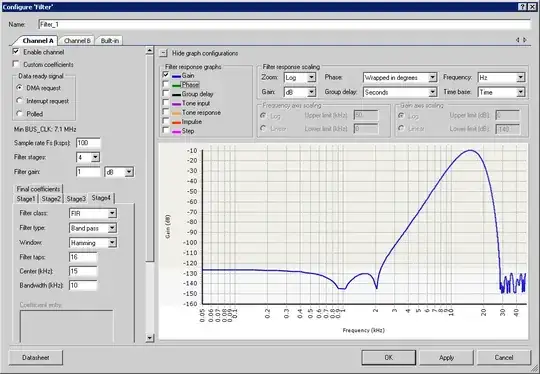This screenshot has height=374, width=540.
Task: Click the tab scroll left arrow
Action: click(x=518, y=40)
